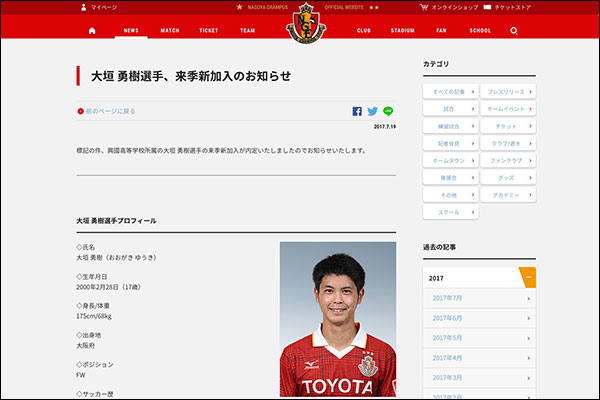Screen dimensions: 600x400
Task: Click the 過去の記事 sidebar heading
Action: (x=439, y=247)
